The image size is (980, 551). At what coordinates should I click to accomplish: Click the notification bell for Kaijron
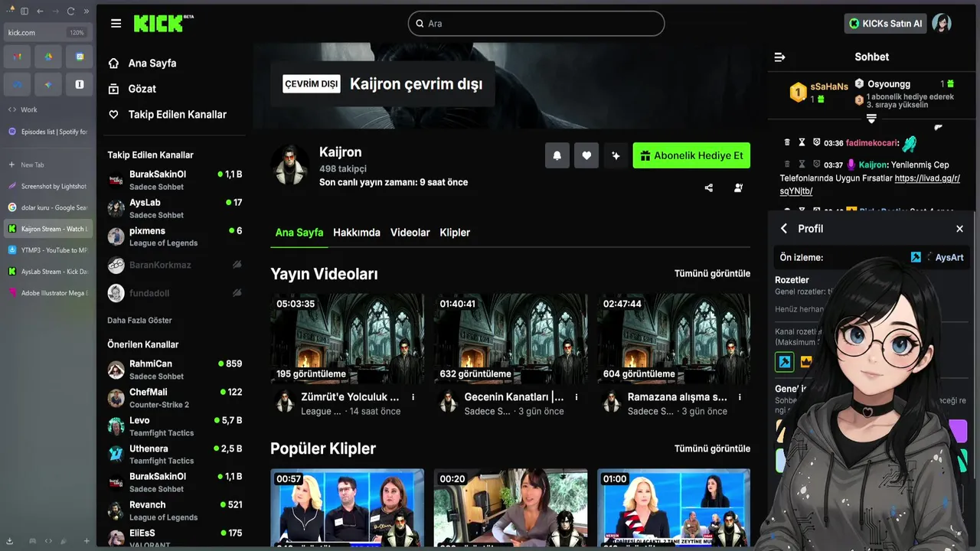[x=557, y=155]
